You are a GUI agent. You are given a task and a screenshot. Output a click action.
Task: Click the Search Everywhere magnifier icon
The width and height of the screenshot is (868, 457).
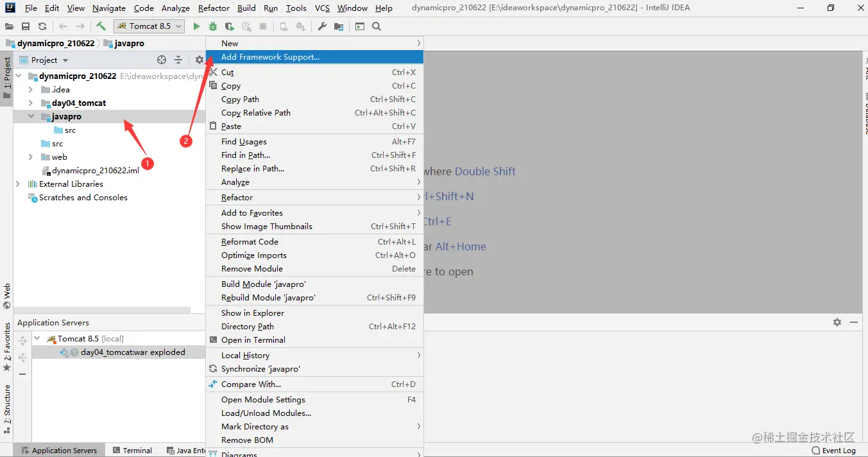click(377, 26)
